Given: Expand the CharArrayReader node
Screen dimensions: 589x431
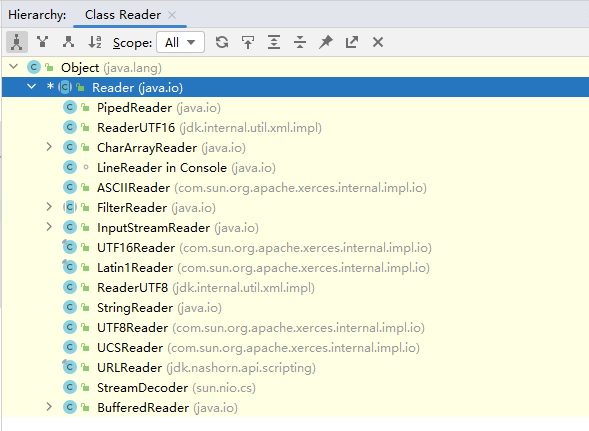Looking at the screenshot, I should (x=49, y=147).
